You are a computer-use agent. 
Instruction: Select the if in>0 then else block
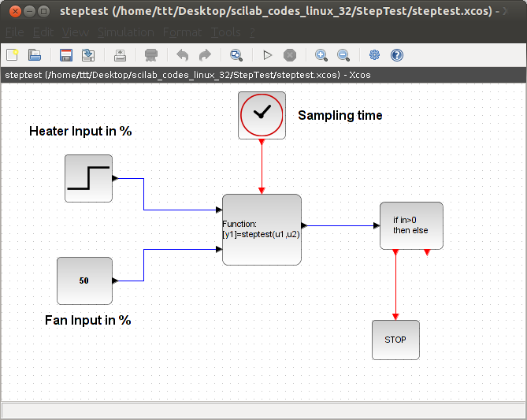pyautogui.click(x=411, y=225)
